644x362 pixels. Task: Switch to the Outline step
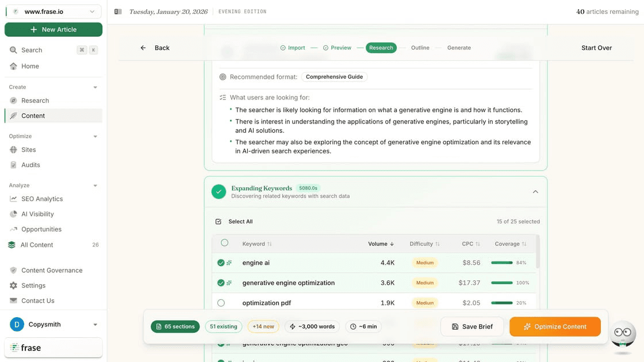pos(420,48)
